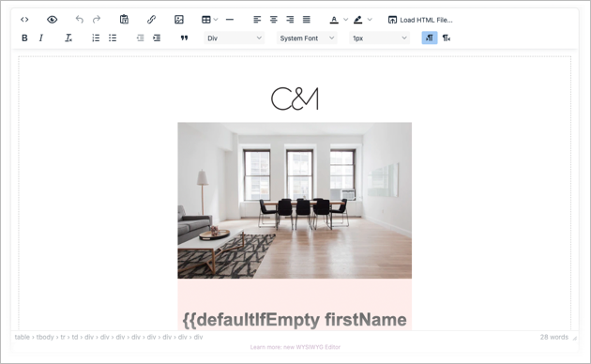Viewport: 591px width, 364px height.
Task: Click the 28 words count
Action: [554, 337]
